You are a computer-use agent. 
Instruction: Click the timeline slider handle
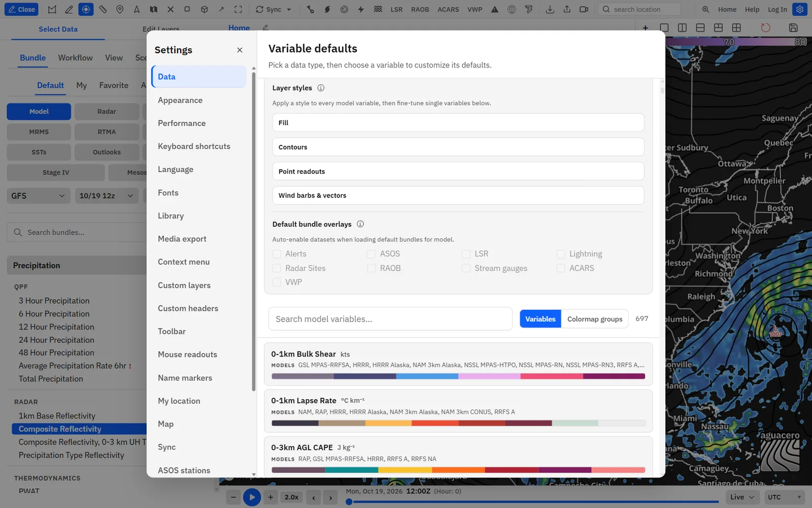click(349, 502)
